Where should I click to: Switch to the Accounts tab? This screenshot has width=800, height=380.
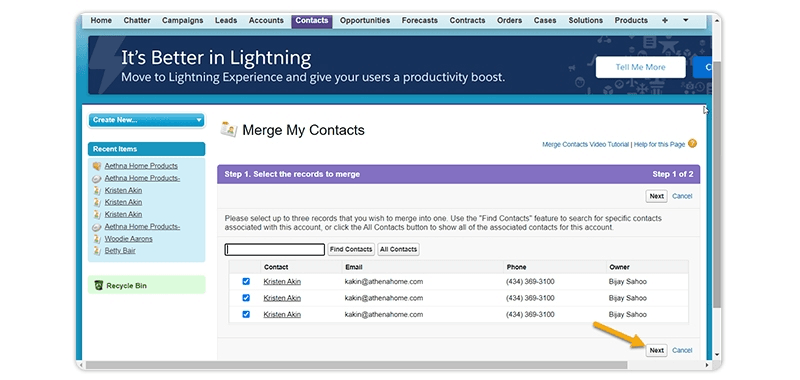[x=266, y=20]
